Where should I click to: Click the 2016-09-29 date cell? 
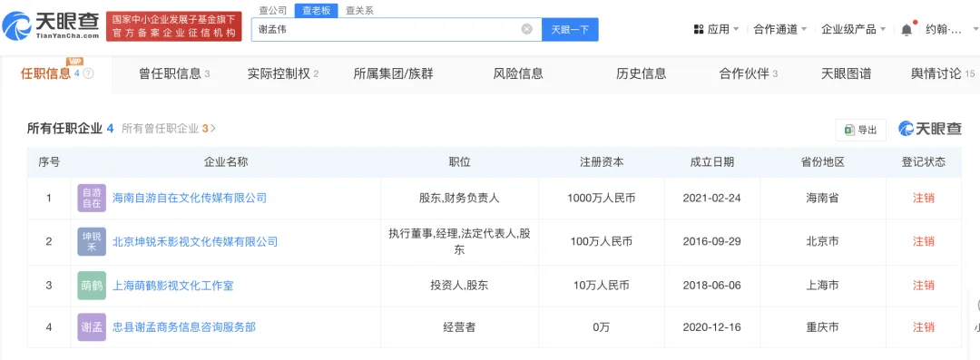pos(712,241)
